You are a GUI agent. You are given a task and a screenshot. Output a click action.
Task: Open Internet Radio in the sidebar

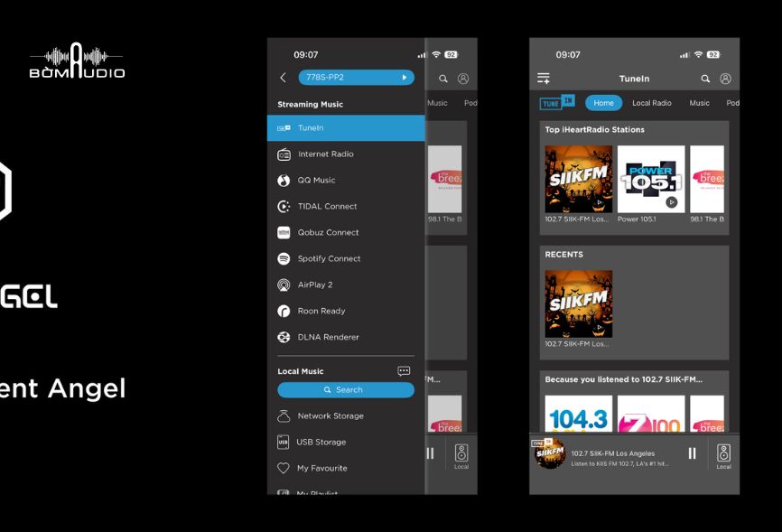coord(346,154)
